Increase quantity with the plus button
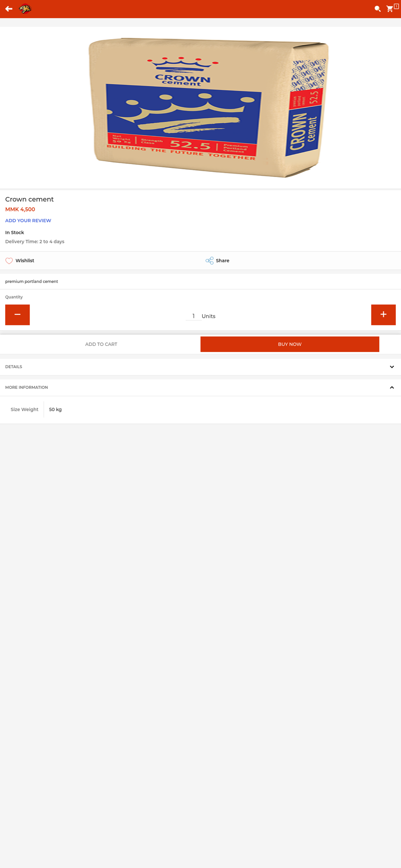This screenshot has height=868, width=401. 383,315
